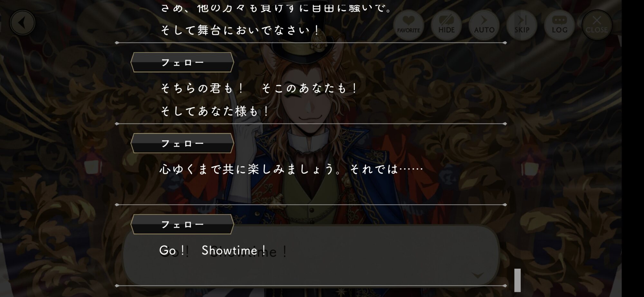Viewport: 644px width, 297px height.
Task: Tap the Go! Showtime! dialogue text
Action: point(213,250)
